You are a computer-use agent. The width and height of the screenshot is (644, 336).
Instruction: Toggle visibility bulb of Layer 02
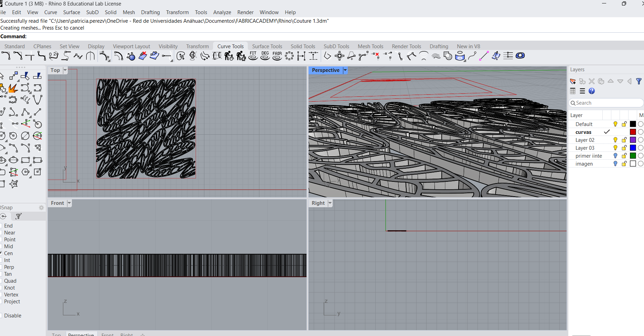(x=615, y=140)
